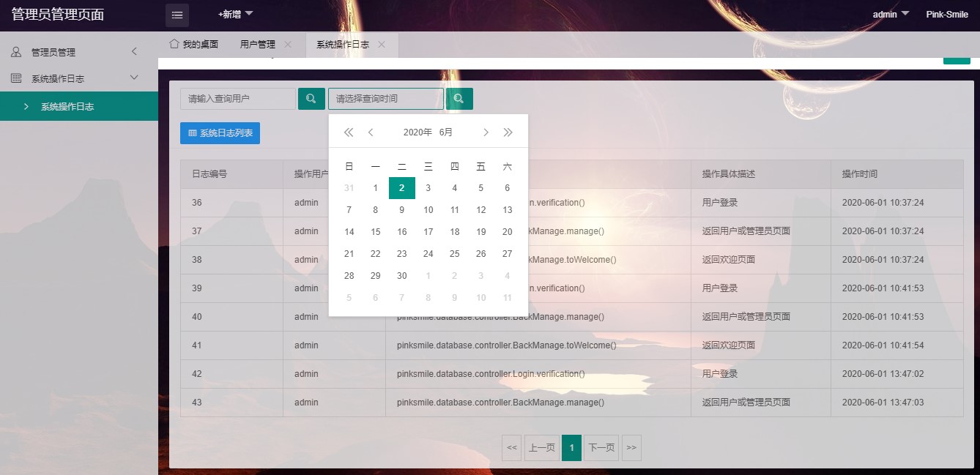Open the admin account dropdown
This screenshot has height=475, width=980.
(x=891, y=14)
